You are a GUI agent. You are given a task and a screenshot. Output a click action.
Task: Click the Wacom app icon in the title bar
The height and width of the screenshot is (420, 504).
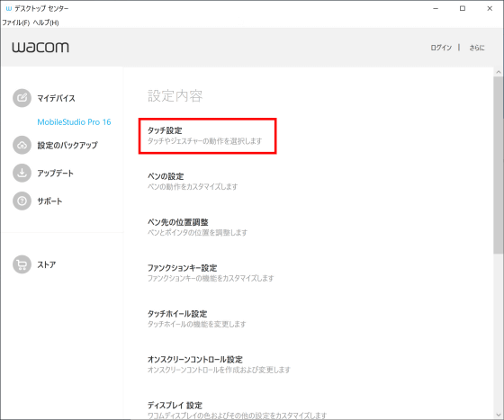pos(9,9)
